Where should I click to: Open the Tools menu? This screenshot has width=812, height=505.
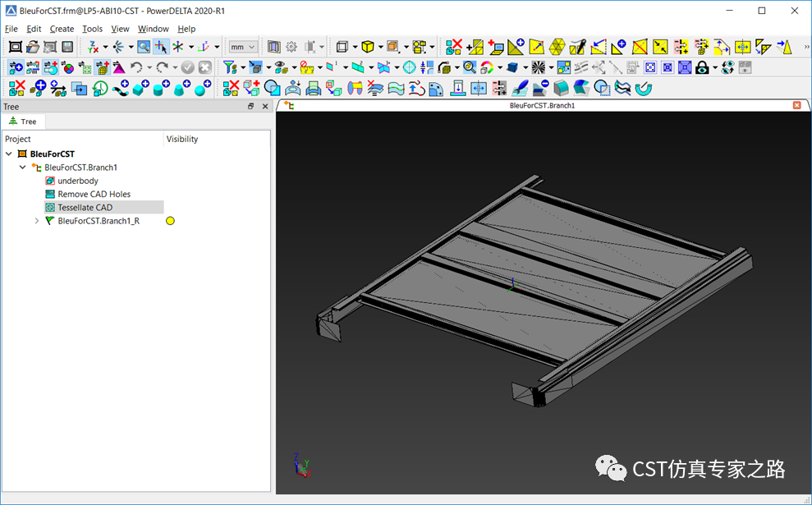(x=92, y=29)
